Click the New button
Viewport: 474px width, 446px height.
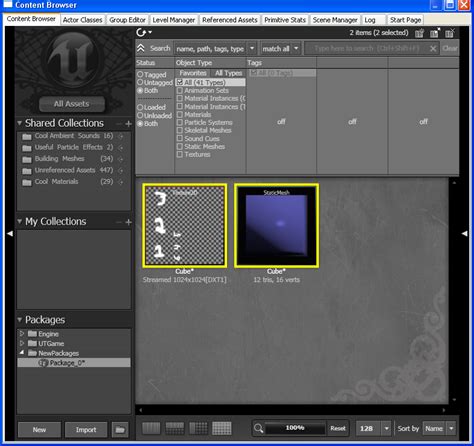[39, 430]
